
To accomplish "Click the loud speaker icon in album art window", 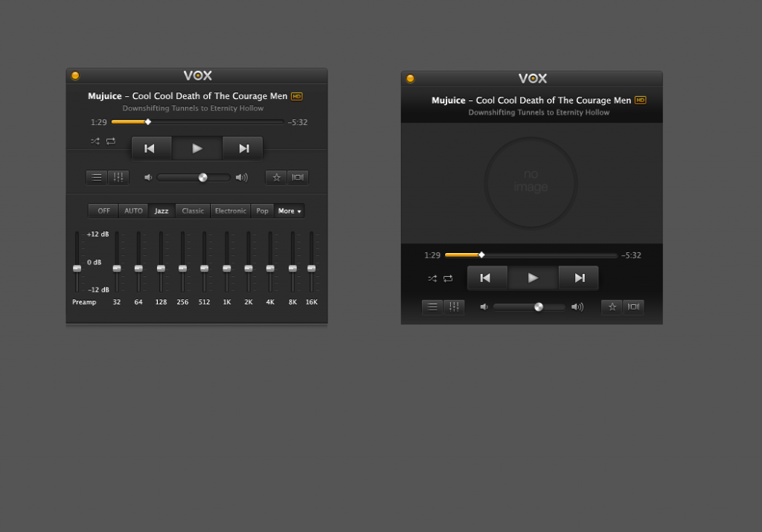I will 577,307.
